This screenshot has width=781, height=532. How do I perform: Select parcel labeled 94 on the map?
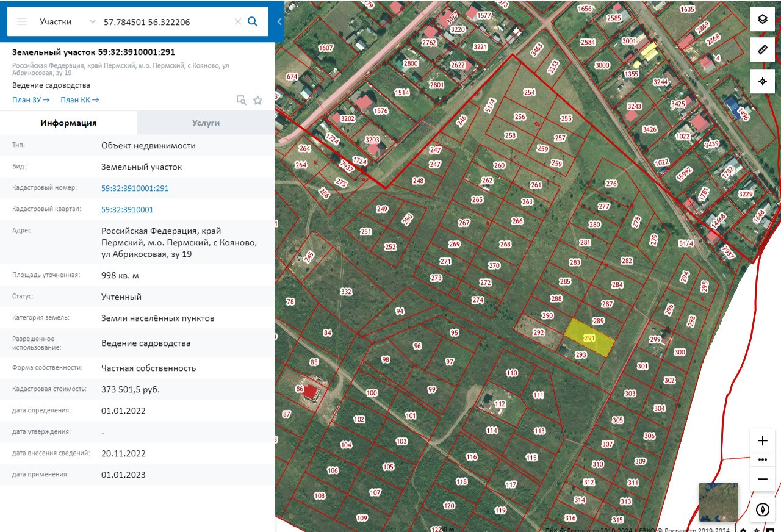click(x=400, y=312)
